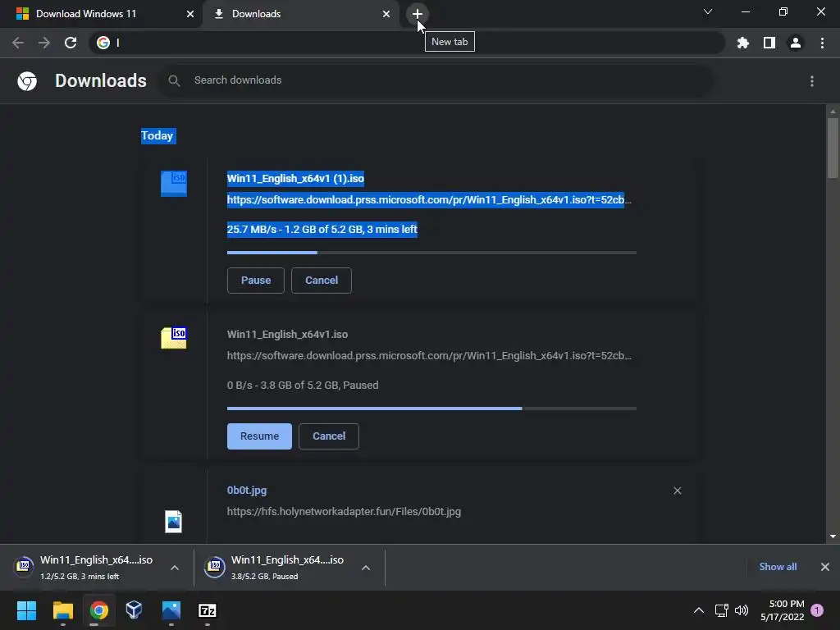The width and height of the screenshot is (840, 630).
Task: Expand options for shelf download with 3 mins left
Action: click(175, 568)
